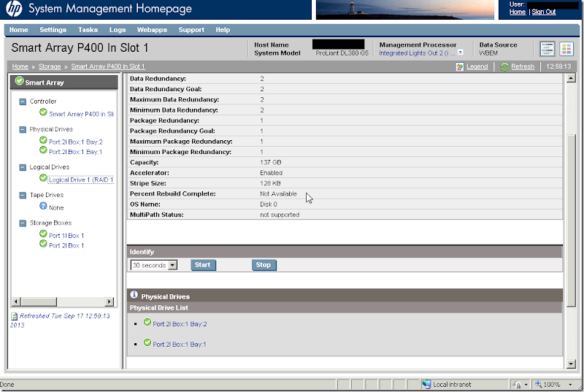Open the Support menu

(x=191, y=30)
